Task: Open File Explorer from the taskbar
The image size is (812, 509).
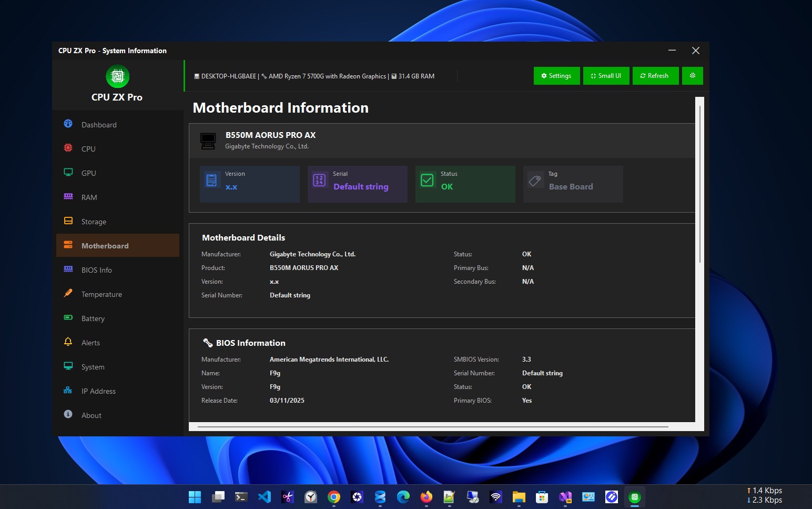Action: [519, 497]
